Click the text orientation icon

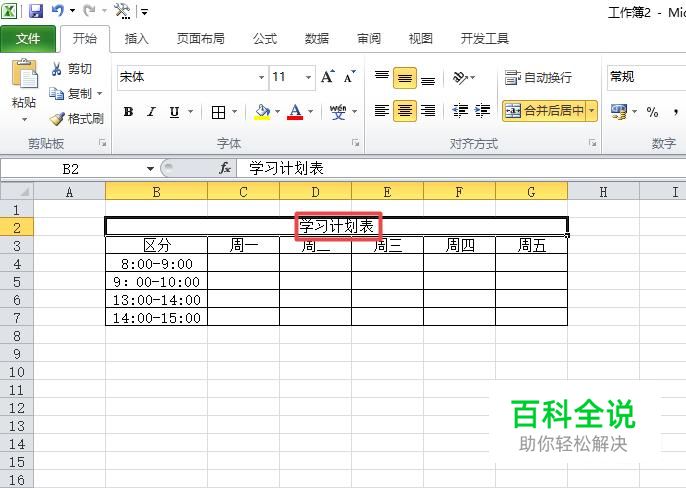460,77
